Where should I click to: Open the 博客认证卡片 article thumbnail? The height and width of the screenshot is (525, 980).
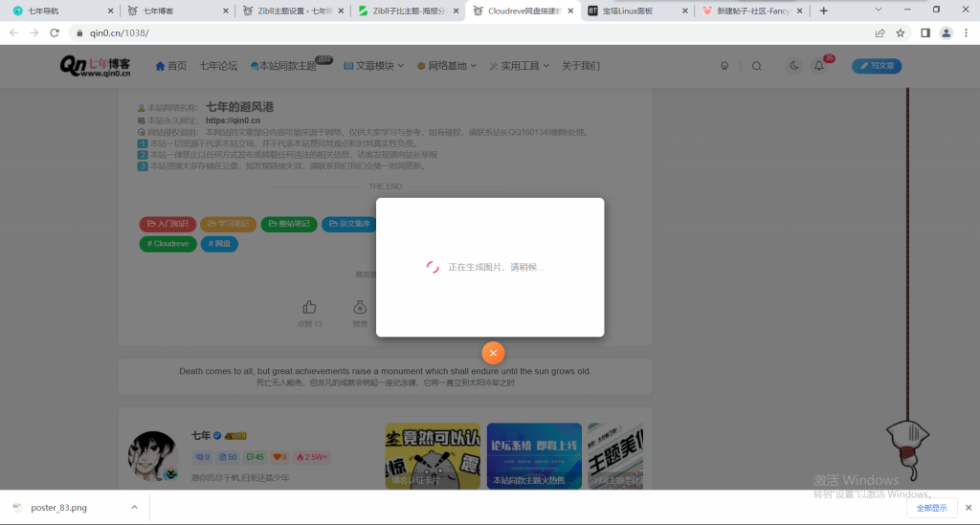click(x=433, y=456)
